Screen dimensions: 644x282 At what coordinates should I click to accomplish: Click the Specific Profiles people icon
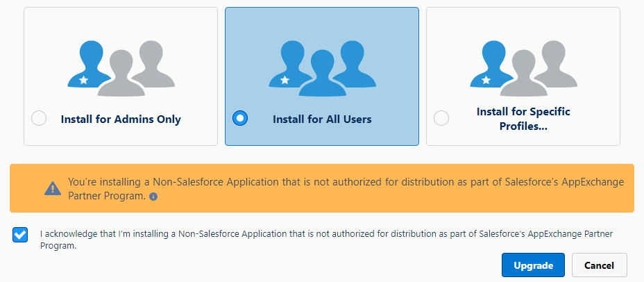(523, 67)
